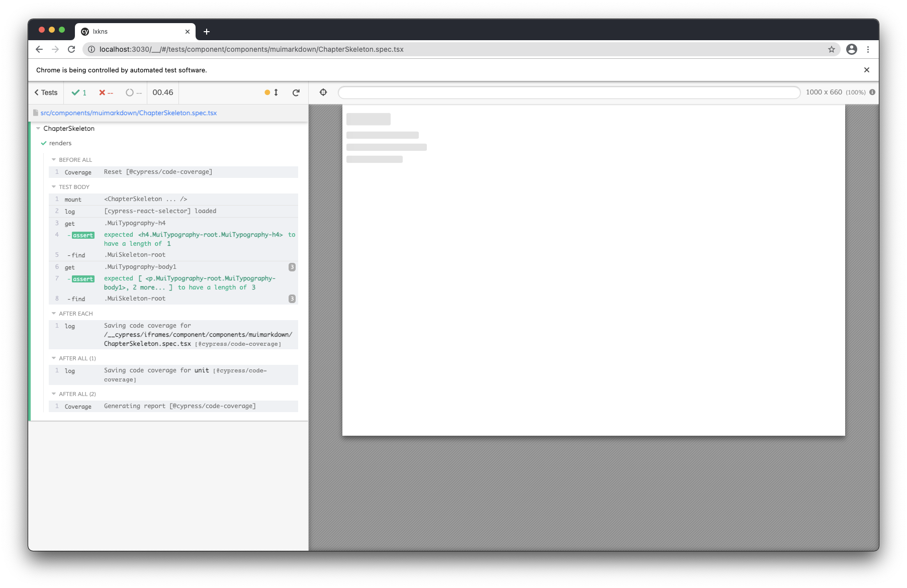
Task: Open Chrome three-dot menu
Action: click(868, 49)
